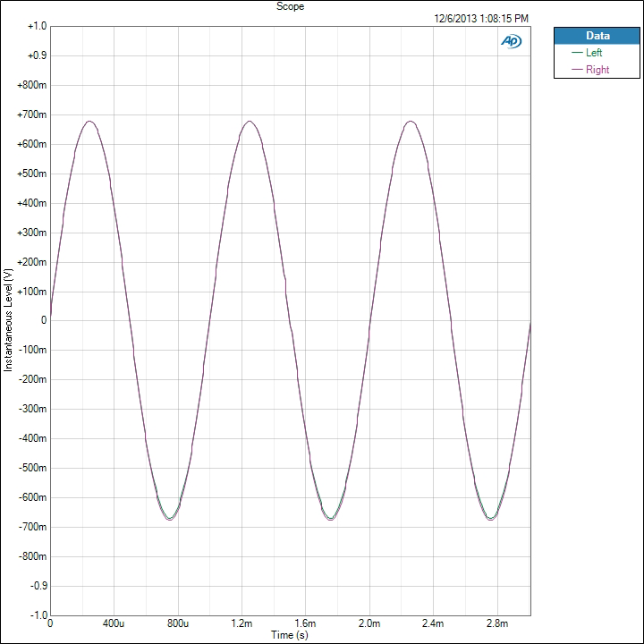Click the +700m tick on the vertical axis

(31, 114)
